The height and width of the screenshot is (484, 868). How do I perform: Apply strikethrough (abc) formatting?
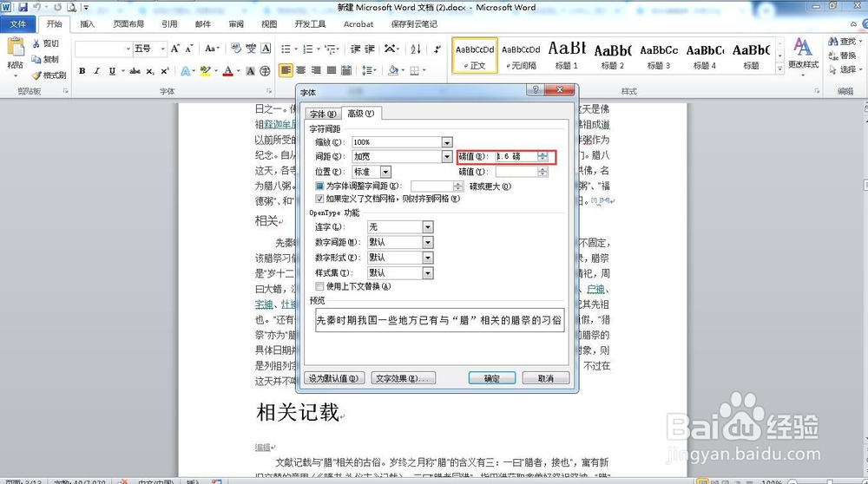pyautogui.click(x=135, y=71)
